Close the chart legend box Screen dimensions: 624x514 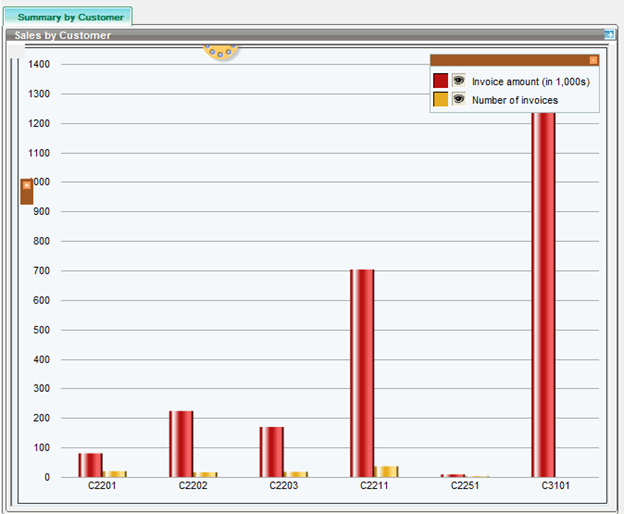(593, 60)
